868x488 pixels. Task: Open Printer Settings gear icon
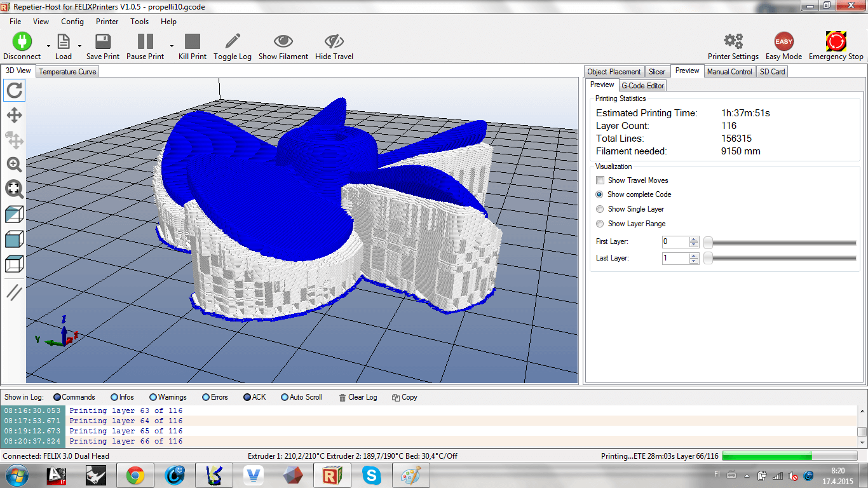[733, 42]
